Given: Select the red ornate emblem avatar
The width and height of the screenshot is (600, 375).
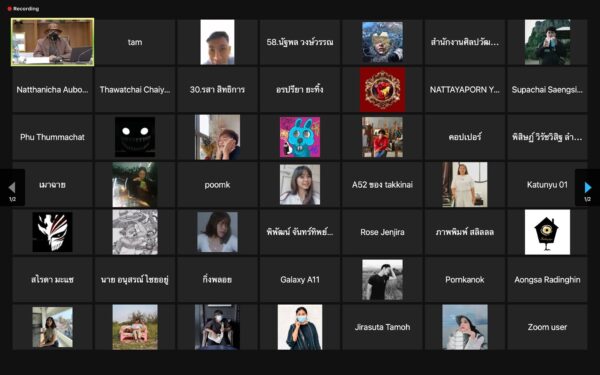Looking at the screenshot, I should click(382, 90).
